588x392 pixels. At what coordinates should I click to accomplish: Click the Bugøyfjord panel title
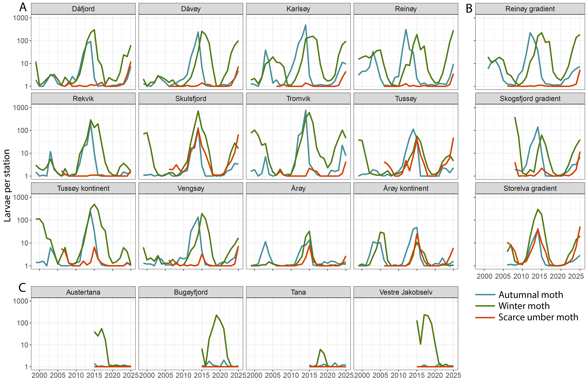[191, 292]
